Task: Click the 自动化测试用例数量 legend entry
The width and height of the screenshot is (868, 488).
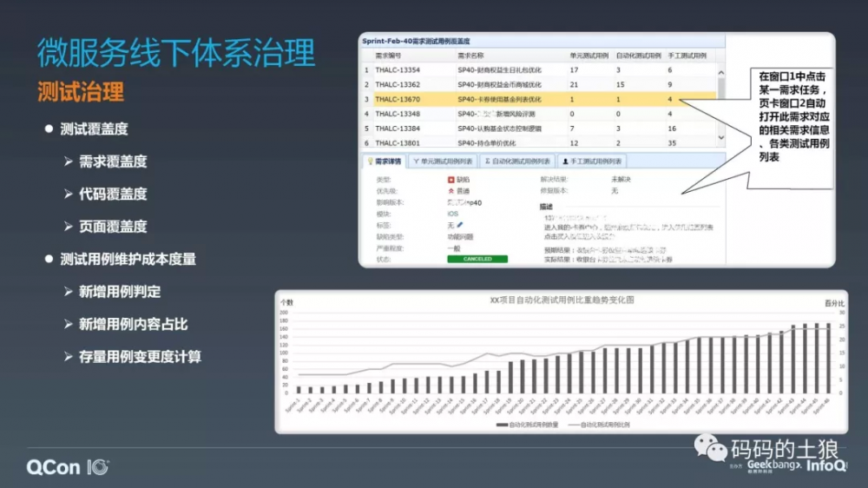Action: pos(528,425)
